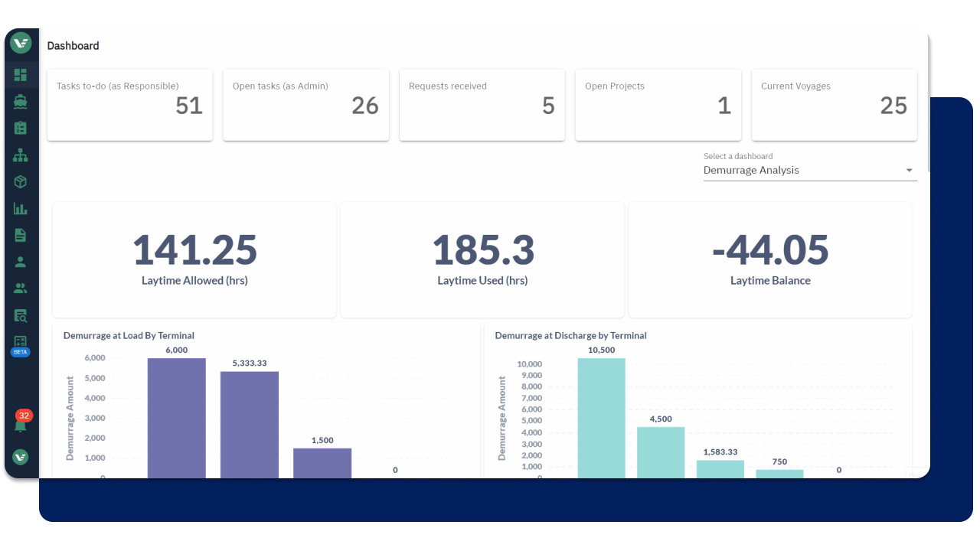Screen dimensions: 980x551
Task: Open the bottom profile logo icon
Action: (x=21, y=456)
